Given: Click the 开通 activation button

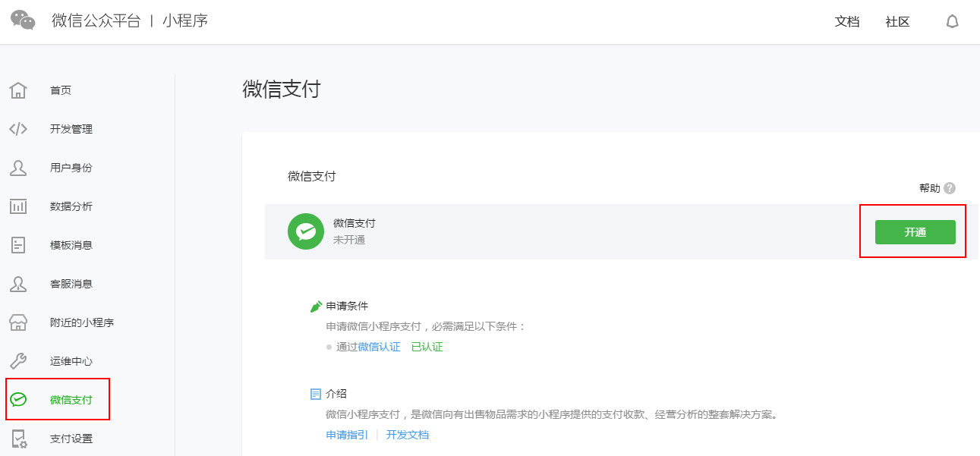Looking at the screenshot, I should point(915,232).
